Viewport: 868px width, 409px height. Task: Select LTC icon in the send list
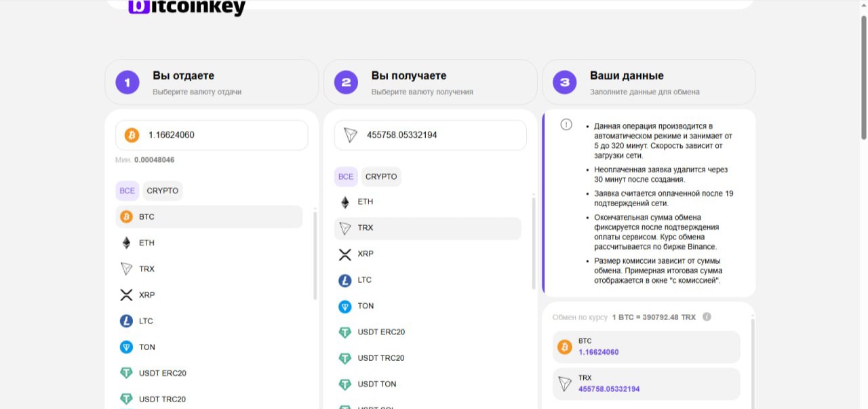click(x=126, y=321)
